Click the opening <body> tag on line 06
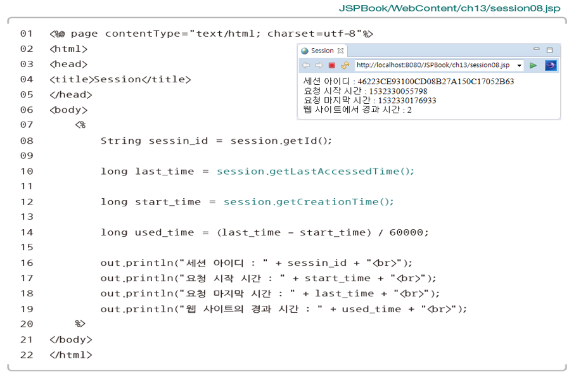 (x=68, y=110)
